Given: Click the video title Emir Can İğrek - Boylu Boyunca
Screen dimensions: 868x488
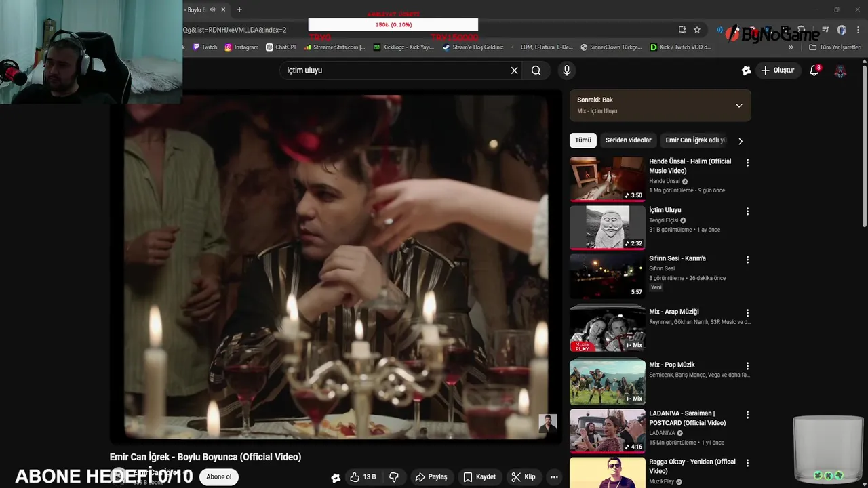Looking at the screenshot, I should pyautogui.click(x=205, y=457).
